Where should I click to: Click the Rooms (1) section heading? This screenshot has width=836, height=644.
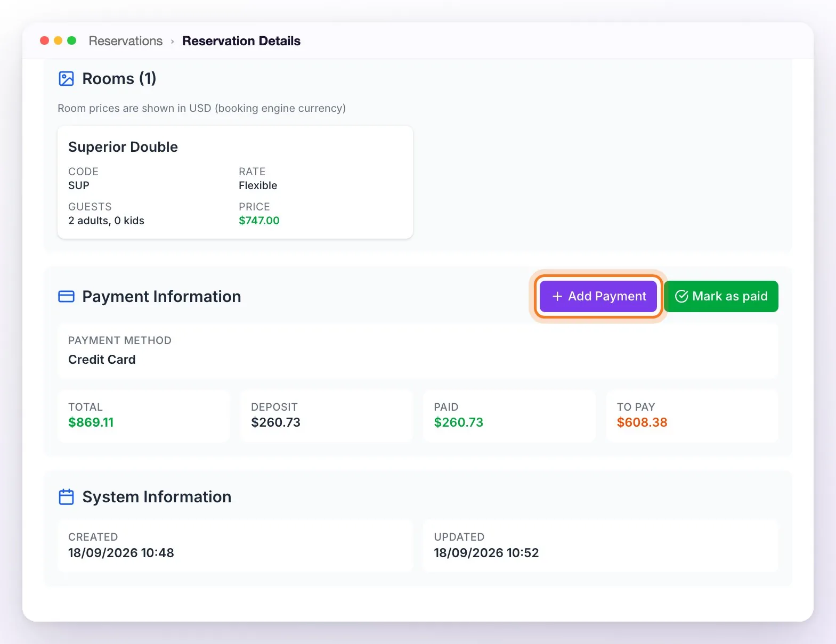pos(119,79)
